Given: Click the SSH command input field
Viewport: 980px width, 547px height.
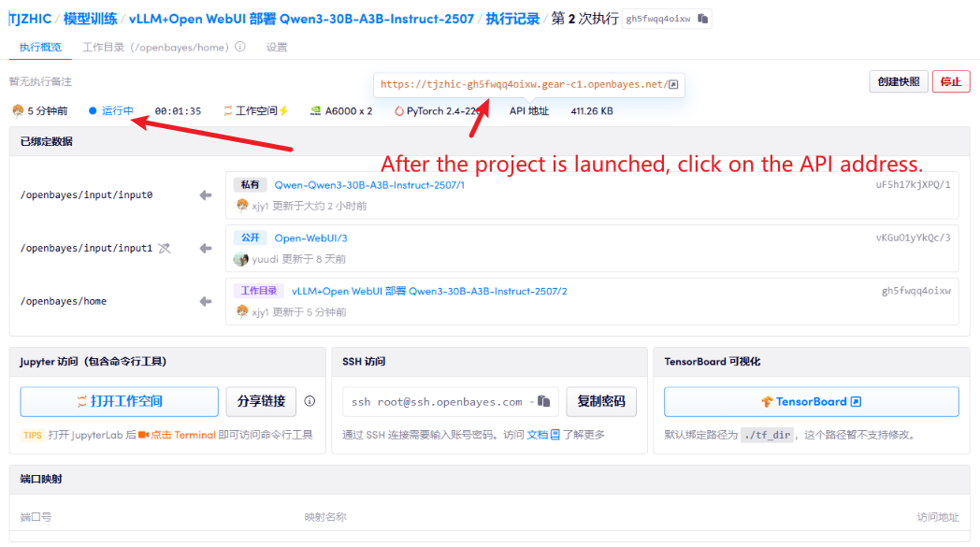Looking at the screenshot, I should coord(438,402).
